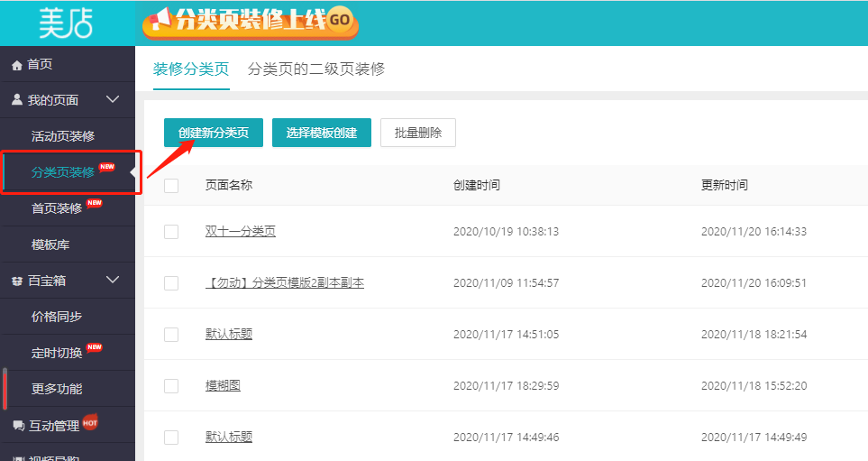Click update time 2020/11/20 16:09:51
The image size is (868, 461).
click(x=754, y=283)
